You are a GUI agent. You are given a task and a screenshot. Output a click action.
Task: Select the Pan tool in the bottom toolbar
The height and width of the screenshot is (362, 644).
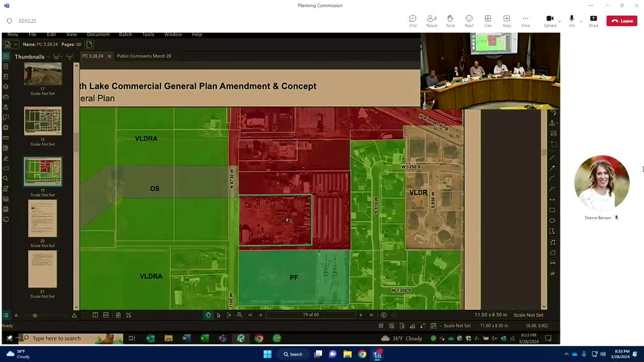click(208, 315)
